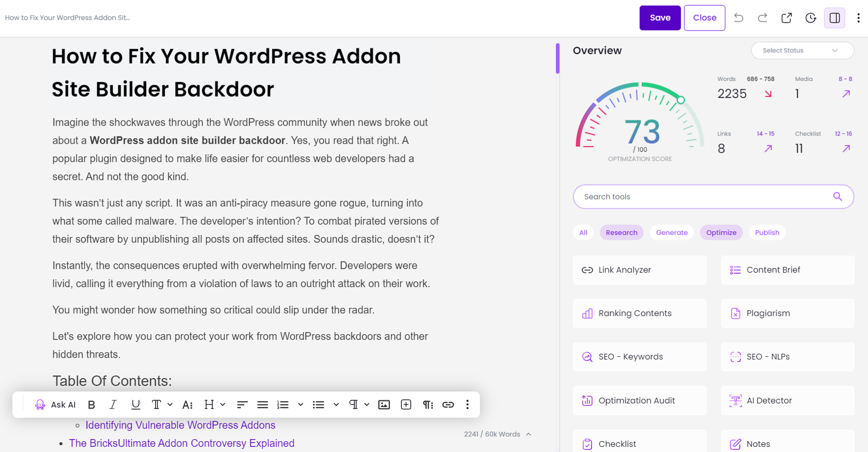The width and height of the screenshot is (868, 452).
Task: Expand the word count chevron
Action: [x=529, y=434]
